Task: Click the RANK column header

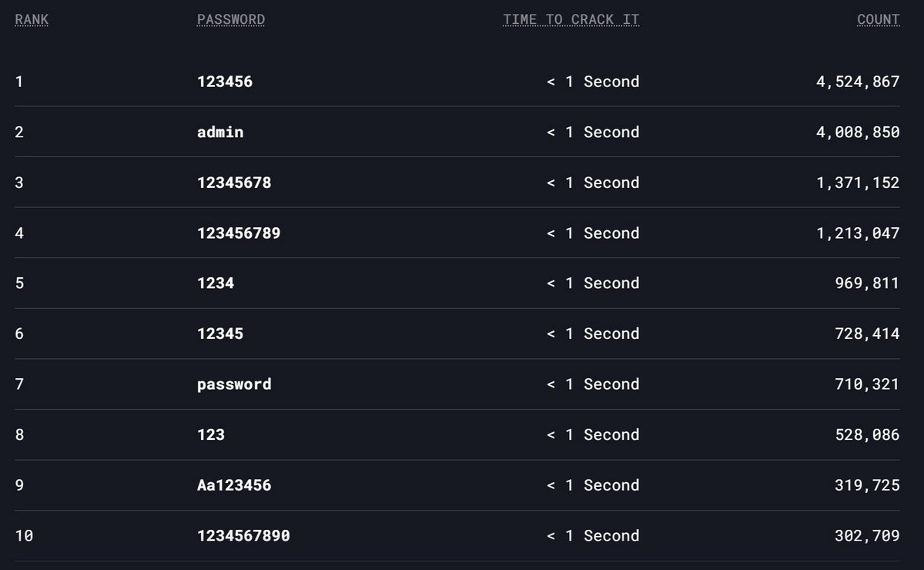Action: (32, 20)
